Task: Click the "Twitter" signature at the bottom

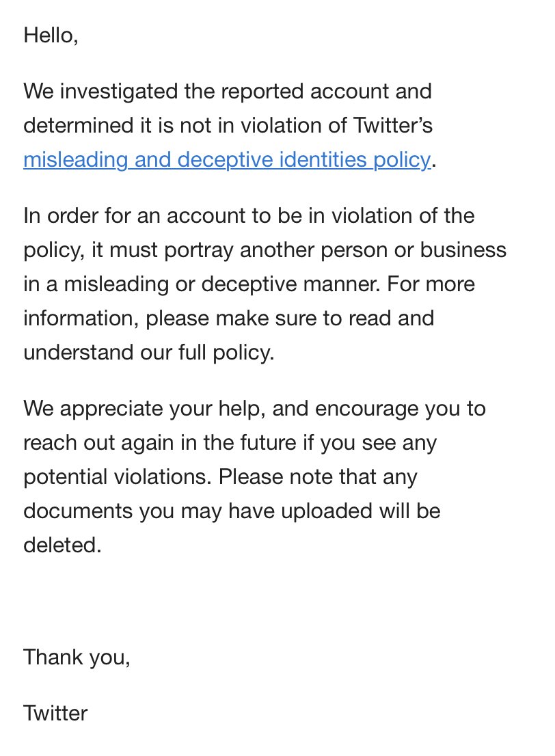Action: (x=55, y=714)
